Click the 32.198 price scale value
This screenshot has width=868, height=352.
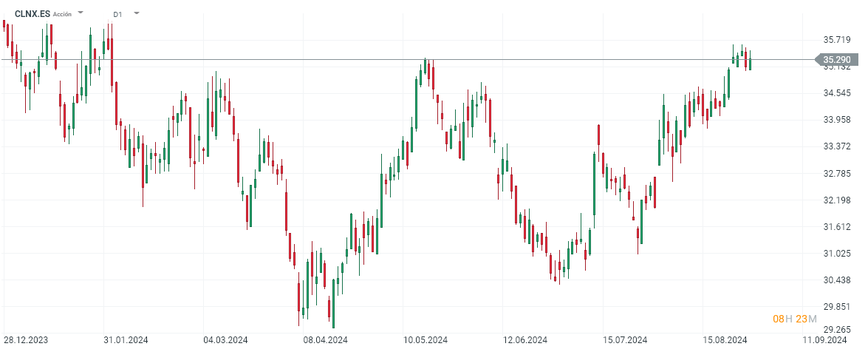pyautogui.click(x=836, y=200)
